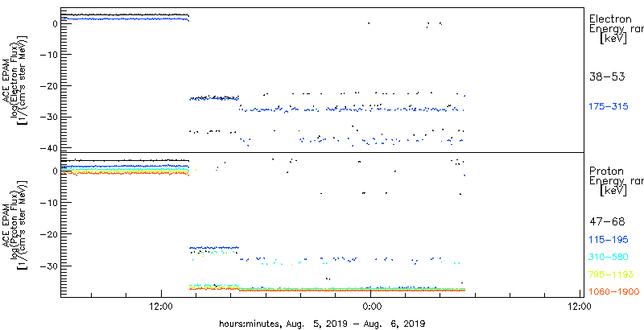Click the proton flux y-axis title
This screenshot has height=330, width=644.
coord(16,224)
